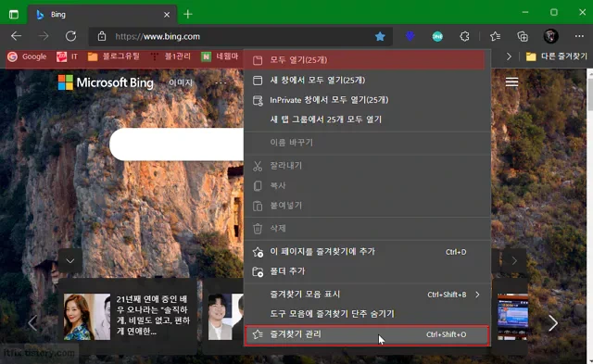
Task: Click the Microsoft Bing logo
Action: 106,82
